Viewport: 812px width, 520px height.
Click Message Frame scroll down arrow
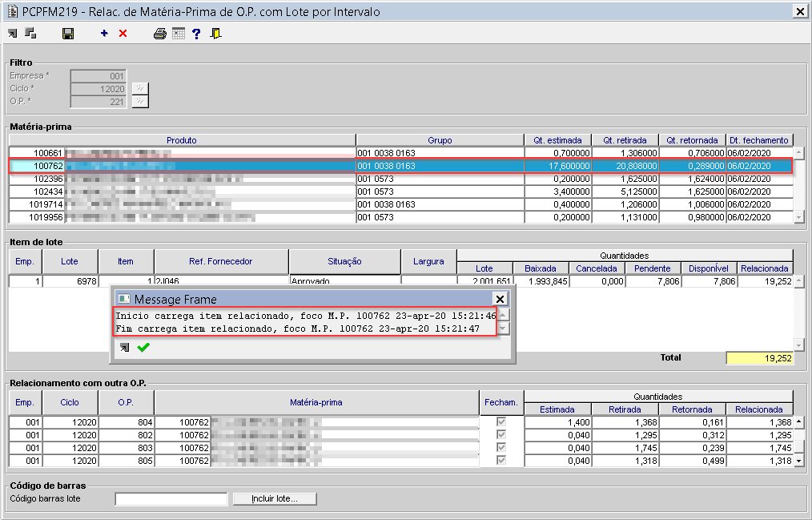click(x=503, y=329)
